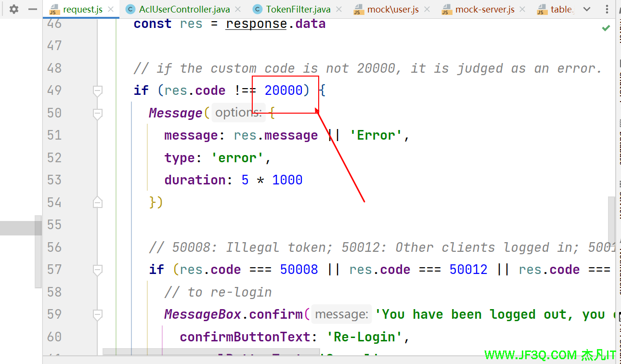The width and height of the screenshot is (621, 364).
Task: Open the TokenFilter.java tab
Action: click(298, 10)
